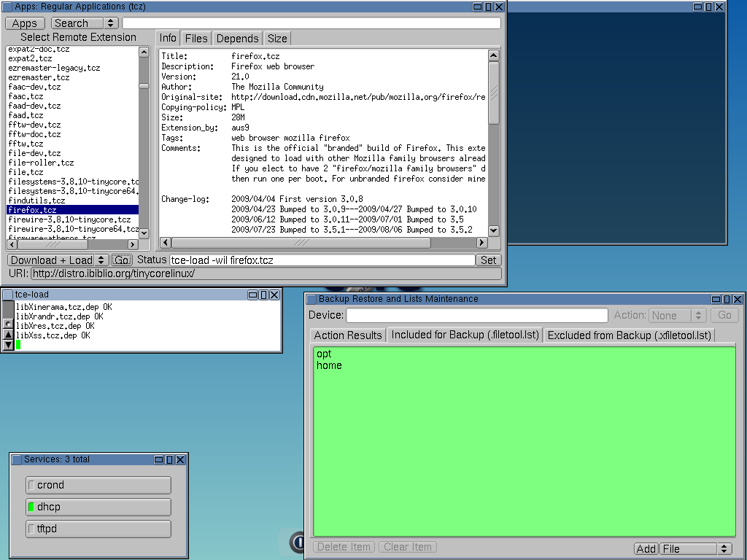The width and height of the screenshot is (747, 560).
Task: Click the Delete Item button
Action: coord(344,547)
